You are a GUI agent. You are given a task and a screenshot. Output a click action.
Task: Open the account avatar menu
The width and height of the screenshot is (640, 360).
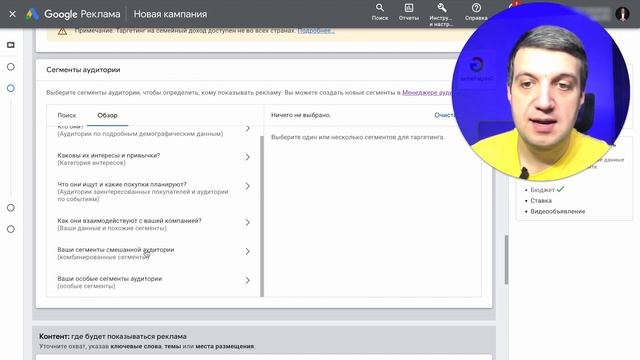622,14
